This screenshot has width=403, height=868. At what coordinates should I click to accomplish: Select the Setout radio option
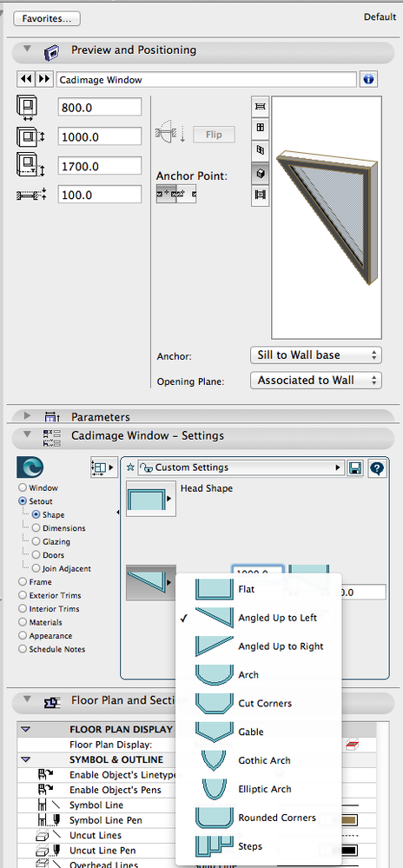click(x=23, y=501)
